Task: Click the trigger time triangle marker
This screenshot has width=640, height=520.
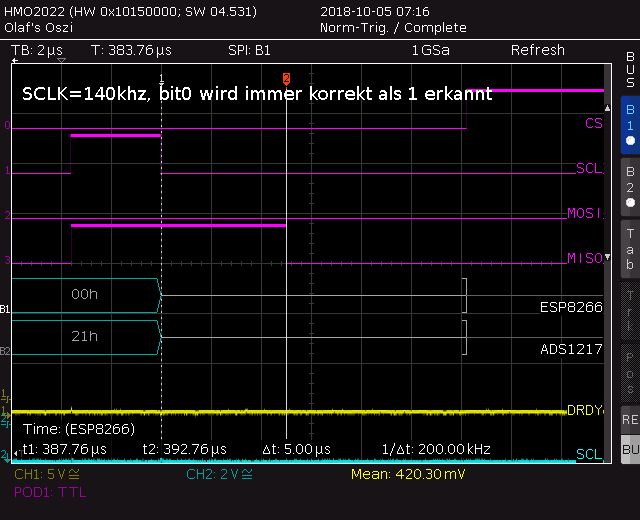Action: (x=62, y=61)
